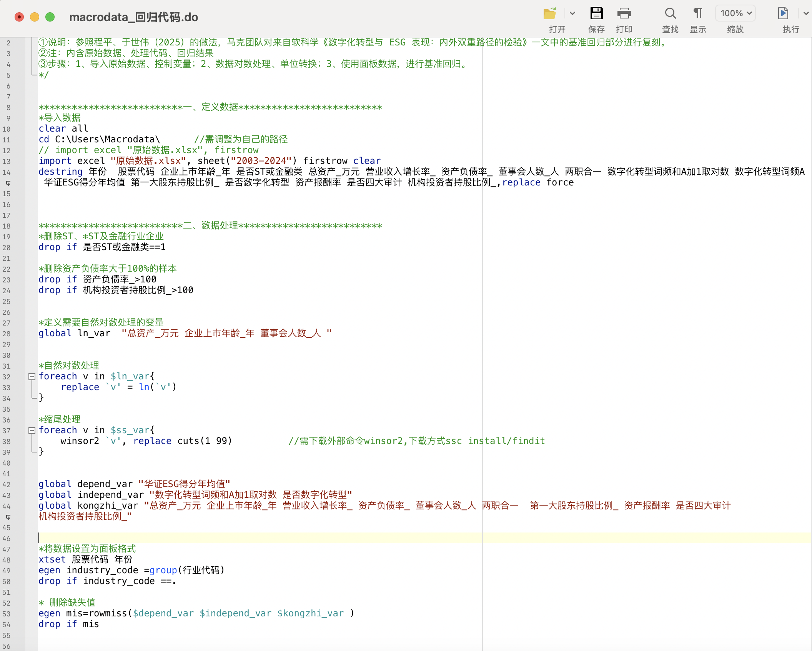Click the green fullscreen window button
Viewport: 812px width, 651px height.
(x=50, y=17)
